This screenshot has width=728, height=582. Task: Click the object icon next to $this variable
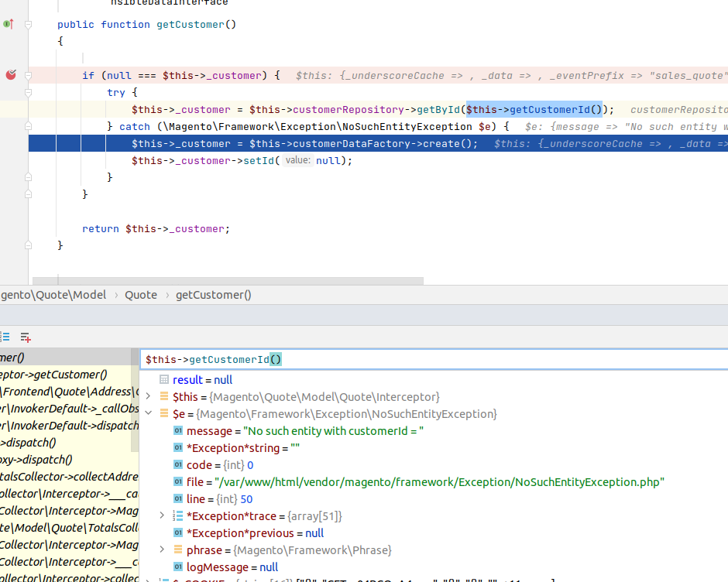[166, 395]
